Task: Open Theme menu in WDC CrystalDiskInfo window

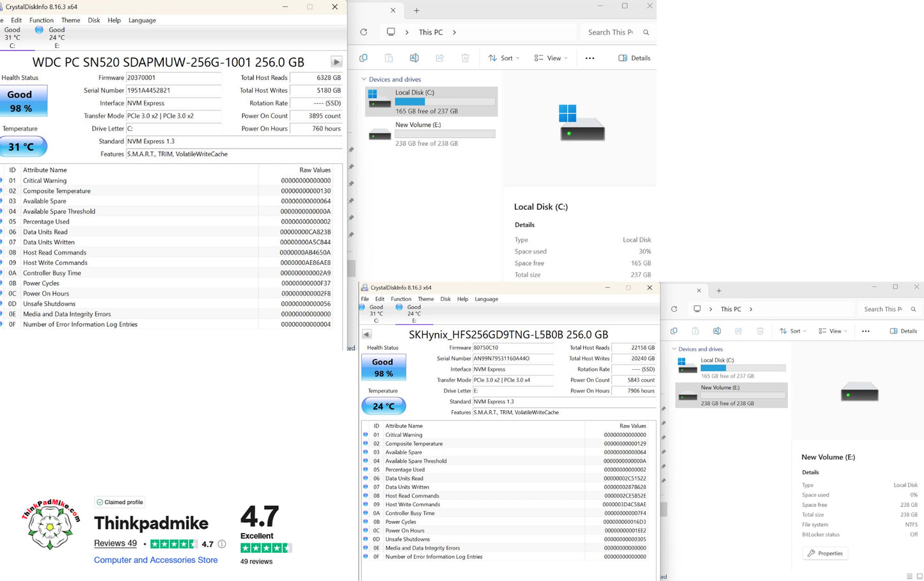Action: coord(71,20)
